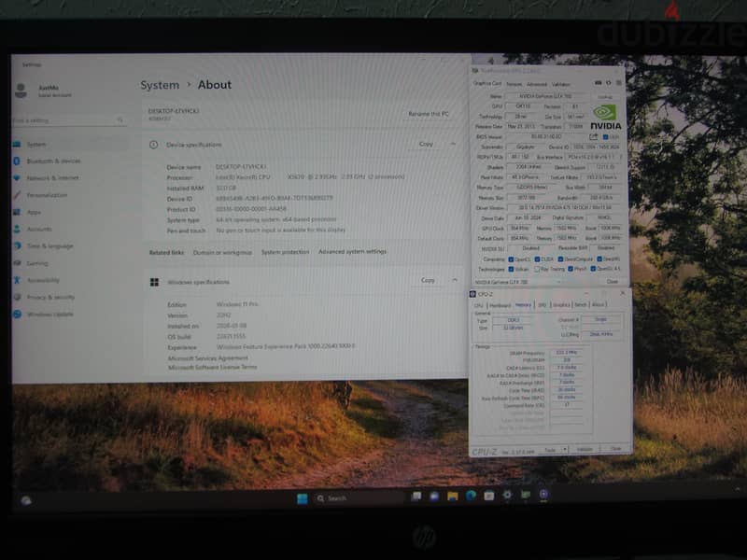Toggle DirectML checkbox in GPU-Z

pyautogui.click(x=599, y=259)
